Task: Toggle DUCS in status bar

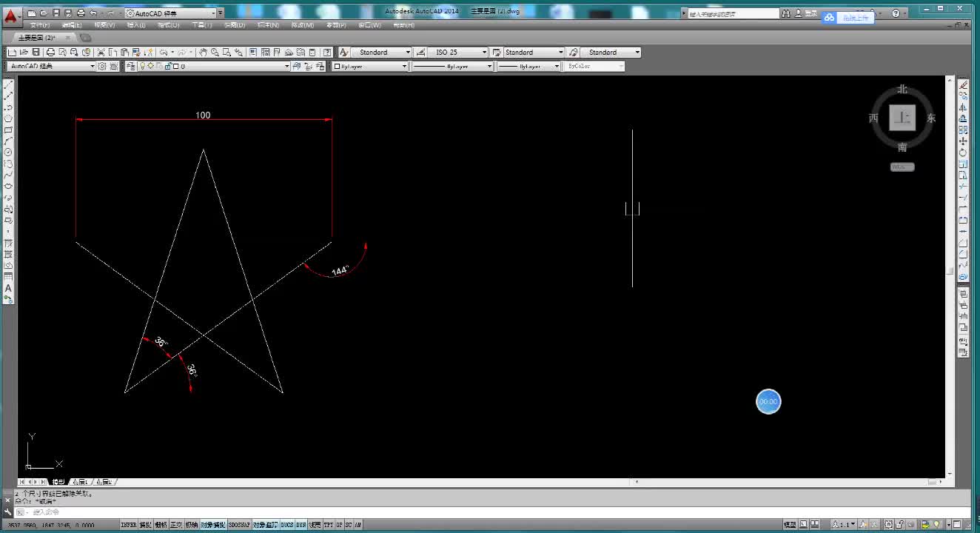Action: point(287,525)
